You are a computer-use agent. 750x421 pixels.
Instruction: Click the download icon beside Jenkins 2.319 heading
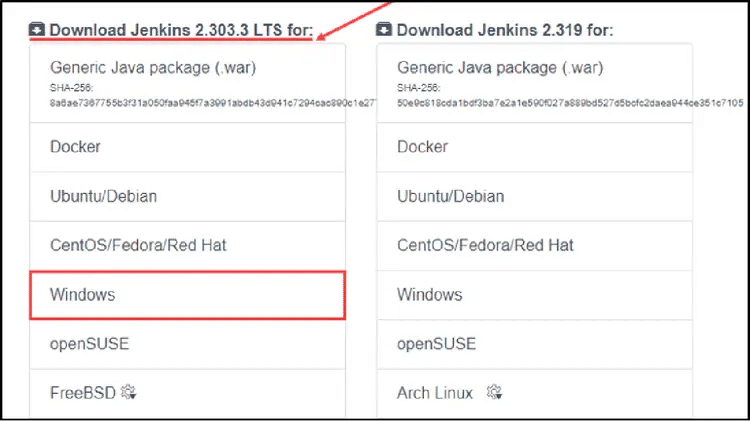385,30
